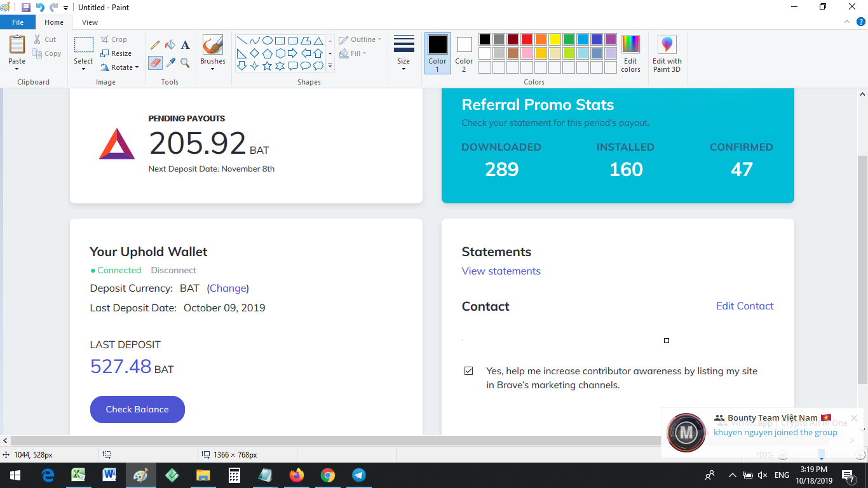Open Customize Quick Access Toolbar menu
The image size is (868, 488).
click(65, 8)
